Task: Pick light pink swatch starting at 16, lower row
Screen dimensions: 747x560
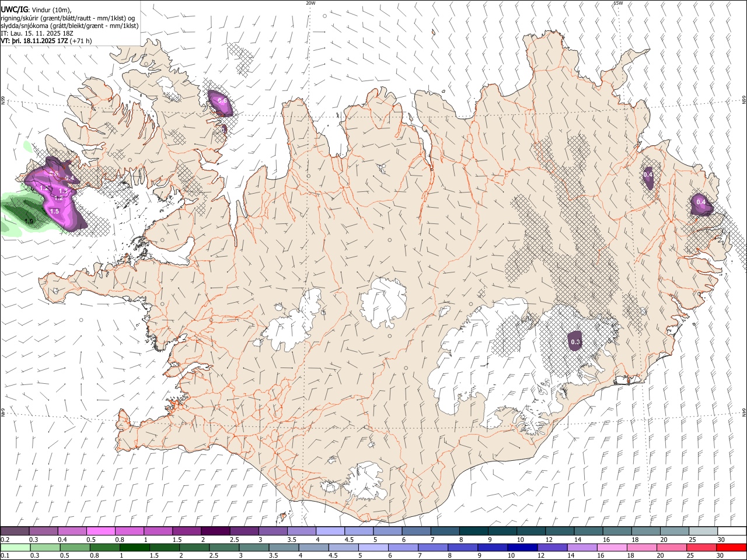Action: click(612, 547)
